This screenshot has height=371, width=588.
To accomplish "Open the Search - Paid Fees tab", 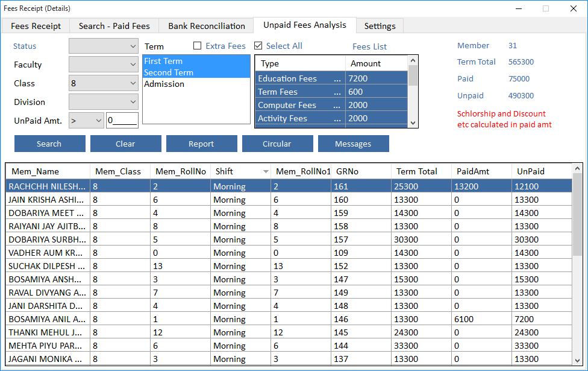I will point(114,26).
